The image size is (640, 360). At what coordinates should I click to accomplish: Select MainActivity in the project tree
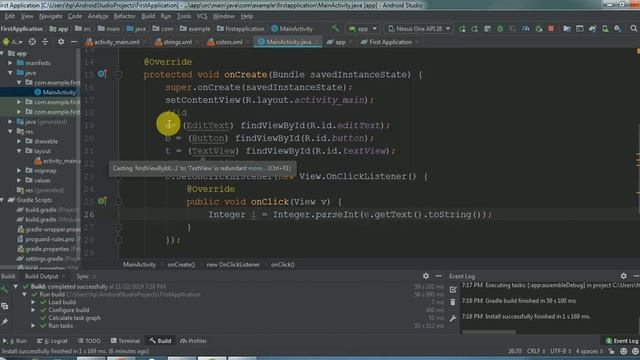pos(56,92)
